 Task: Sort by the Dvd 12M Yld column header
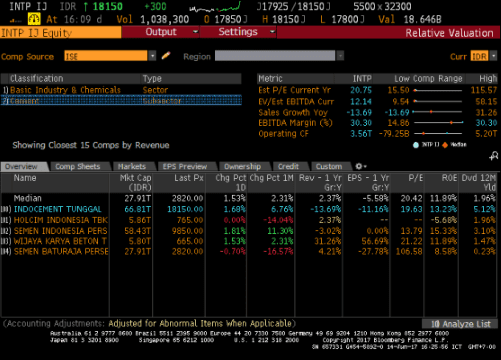click(479, 182)
